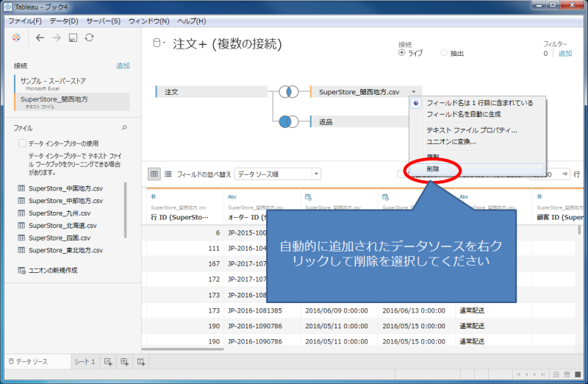Viewport: 588px width, 384px height.
Task: Click the data grid horizontal scrollbar
Action: click(182, 349)
